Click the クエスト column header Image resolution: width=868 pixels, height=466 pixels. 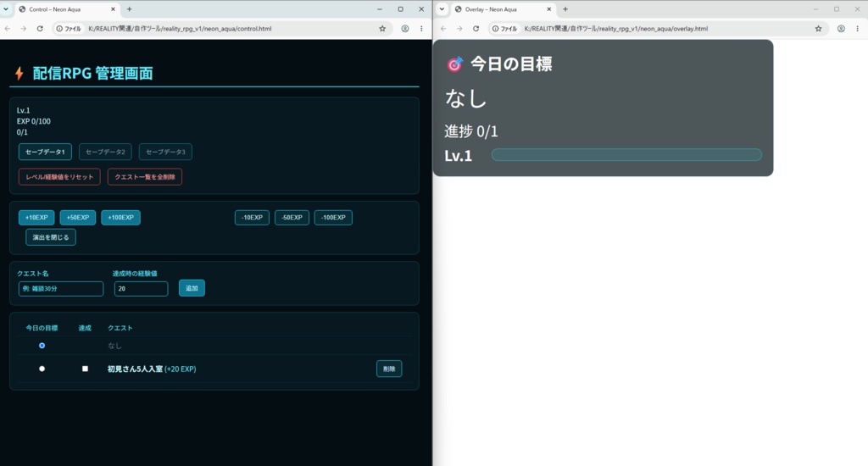point(120,328)
